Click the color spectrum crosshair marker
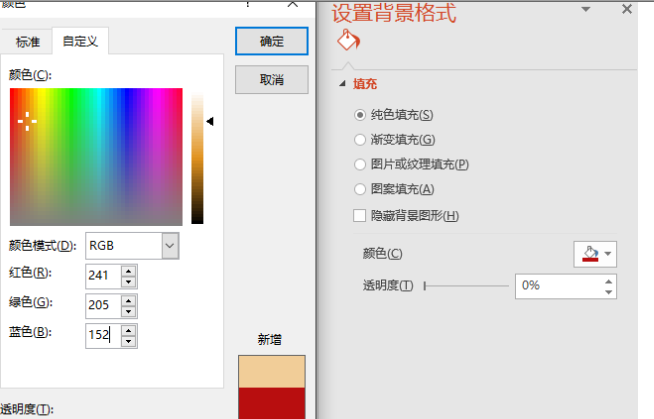The width and height of the screenshot is (654, 419). pyautogui.click(x=27, y=121)
